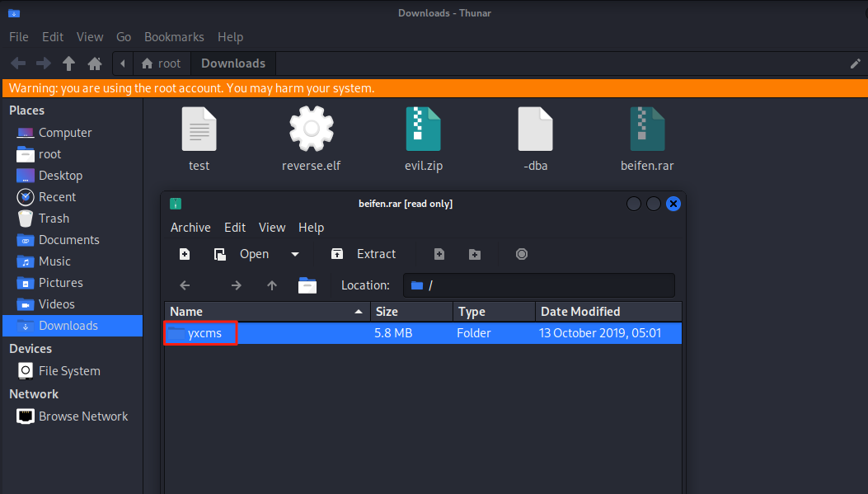Image resolution: width=868 pixels, height=494 pixels.
Task: Open Thunar View menu
Action: [90, 37]
